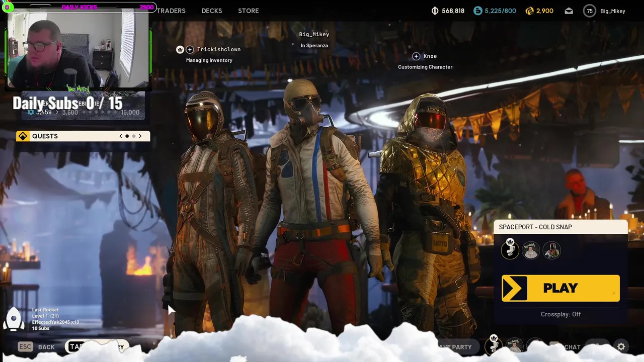The image size is (644, 362).
Task: Open the Decks tab
Action: pos(212,11)
